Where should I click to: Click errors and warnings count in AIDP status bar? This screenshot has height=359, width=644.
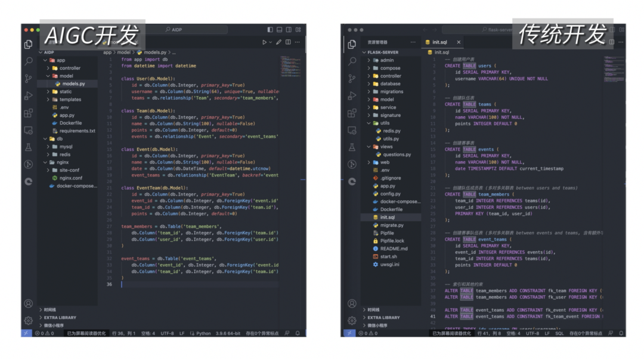(45, 333)
